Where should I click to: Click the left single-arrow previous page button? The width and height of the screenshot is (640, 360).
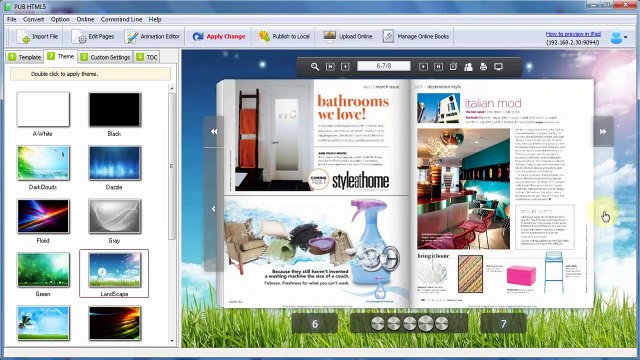pos(213,209)
